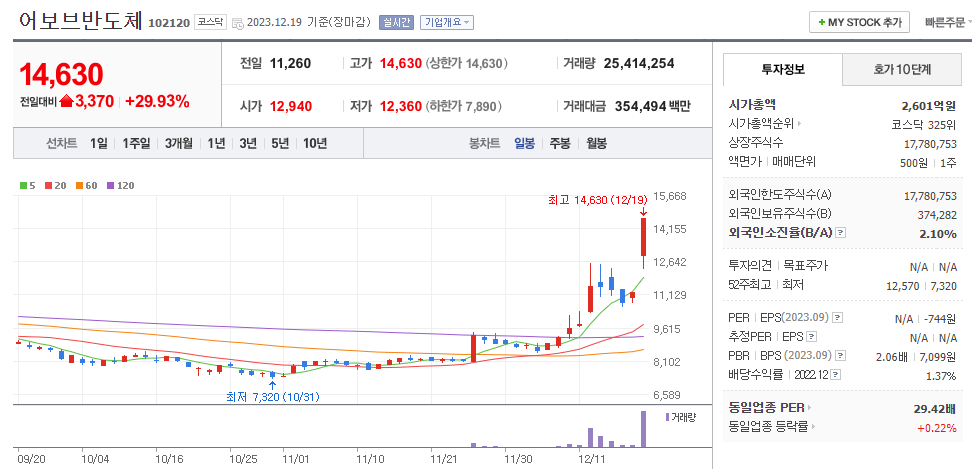The image size is (972, 469).
Task: Click the 시가총액순위 link
Action: [761, 124]
